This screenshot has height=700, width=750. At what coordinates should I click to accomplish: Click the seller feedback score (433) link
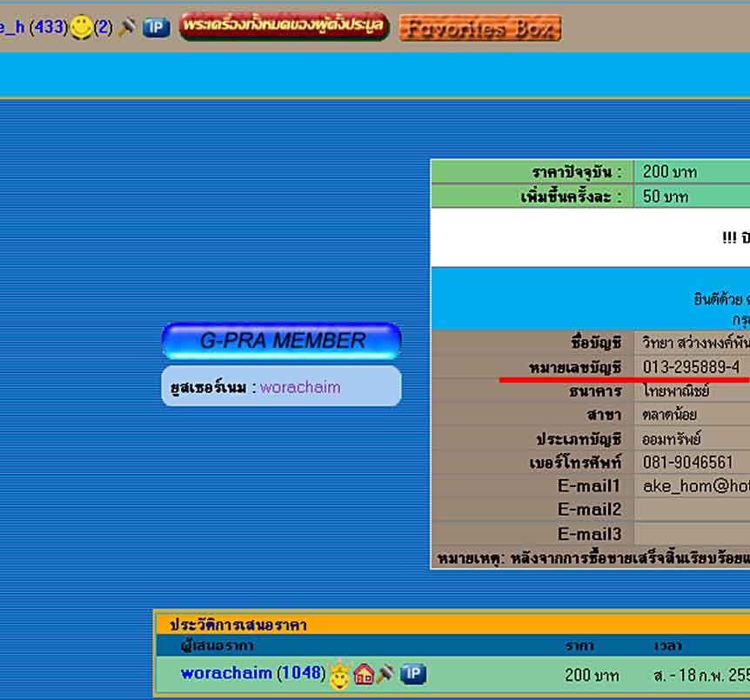point(48,28)
